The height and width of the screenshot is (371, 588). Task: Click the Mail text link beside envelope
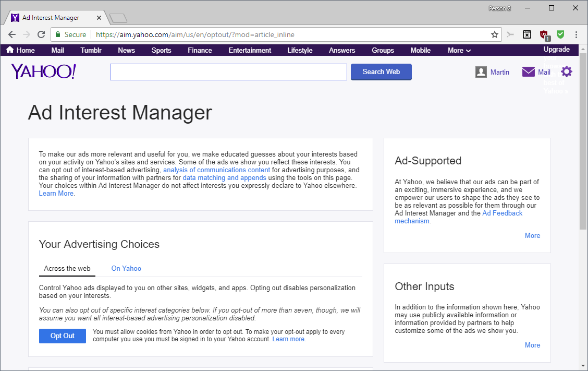(x=544, y=72)
